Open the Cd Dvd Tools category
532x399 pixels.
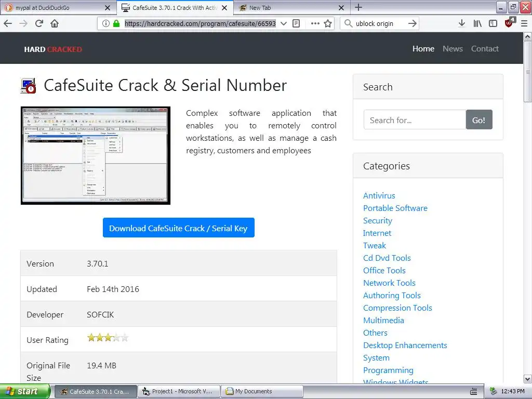click(387, 258)
